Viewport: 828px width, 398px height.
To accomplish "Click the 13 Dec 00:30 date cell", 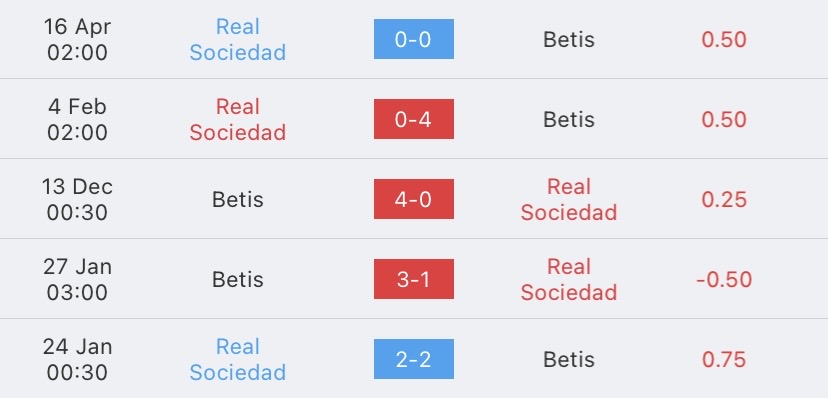I will click(x=77, y=200).
